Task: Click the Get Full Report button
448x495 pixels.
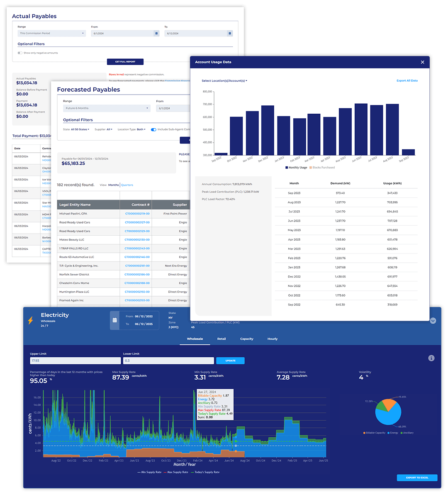Action: (125, 62)
